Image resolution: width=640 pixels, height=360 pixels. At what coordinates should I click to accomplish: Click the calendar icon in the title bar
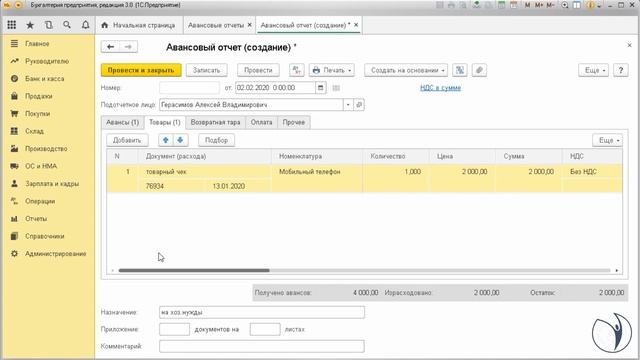pyautogui.click(x=513, y=5)
